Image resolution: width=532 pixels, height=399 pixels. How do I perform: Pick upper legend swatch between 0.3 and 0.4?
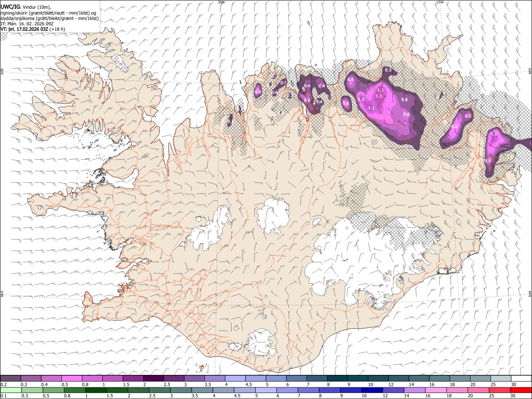(x=31, y=378)
